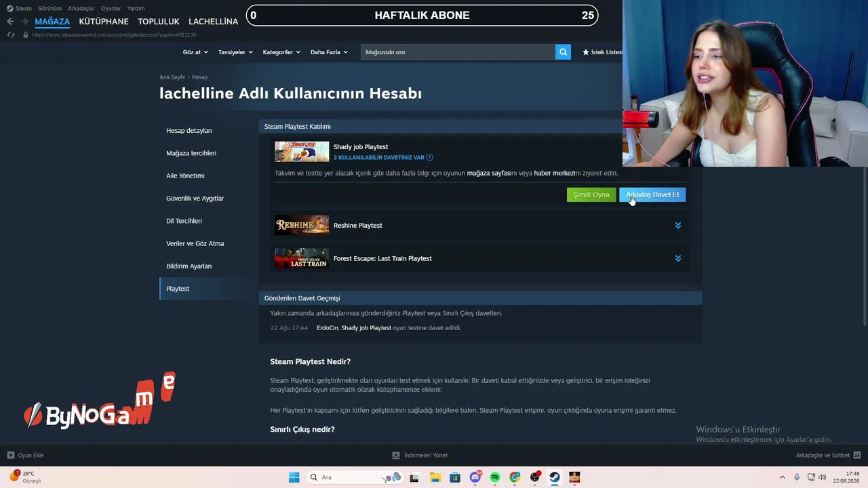Click the Reshine Playtest thumbnail
Viewport: 868px width, 488px height.
[302, 225]
